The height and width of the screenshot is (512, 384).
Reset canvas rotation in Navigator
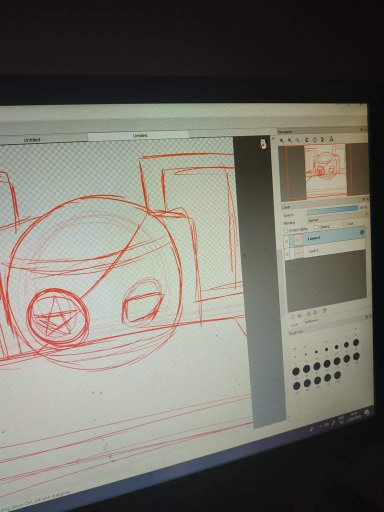(314, 140)
